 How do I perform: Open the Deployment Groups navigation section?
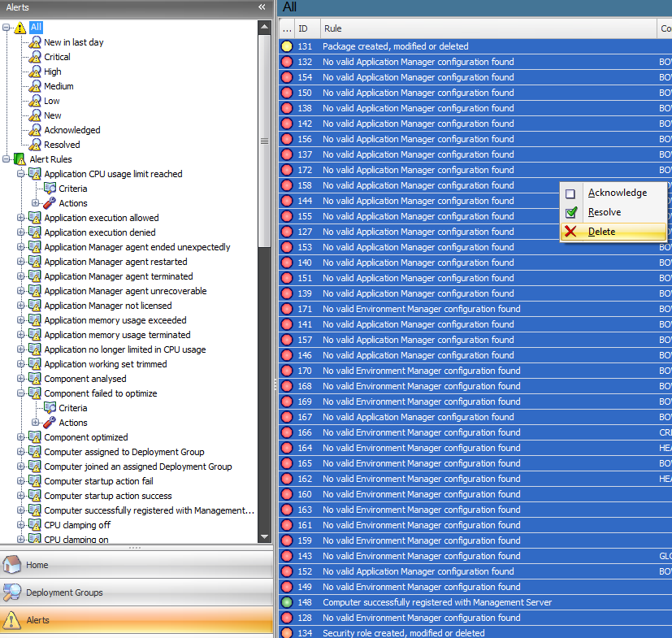(137, 592)
